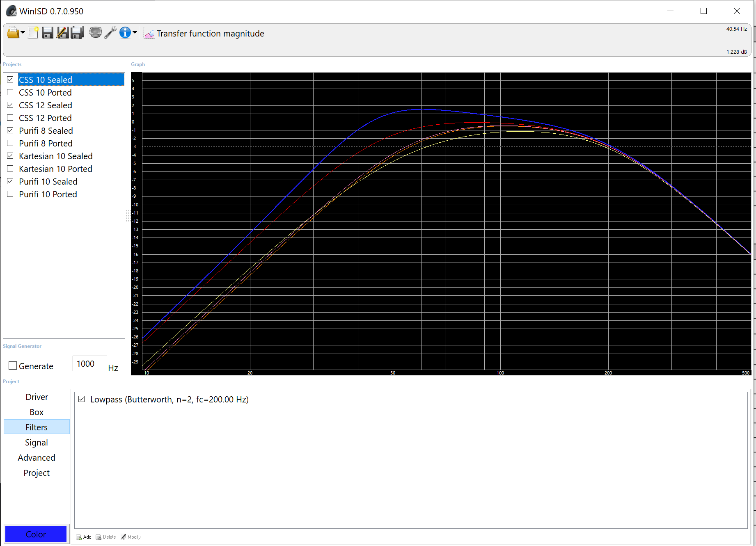Check the CSS 10 Ported project

(x=10, y=92)
